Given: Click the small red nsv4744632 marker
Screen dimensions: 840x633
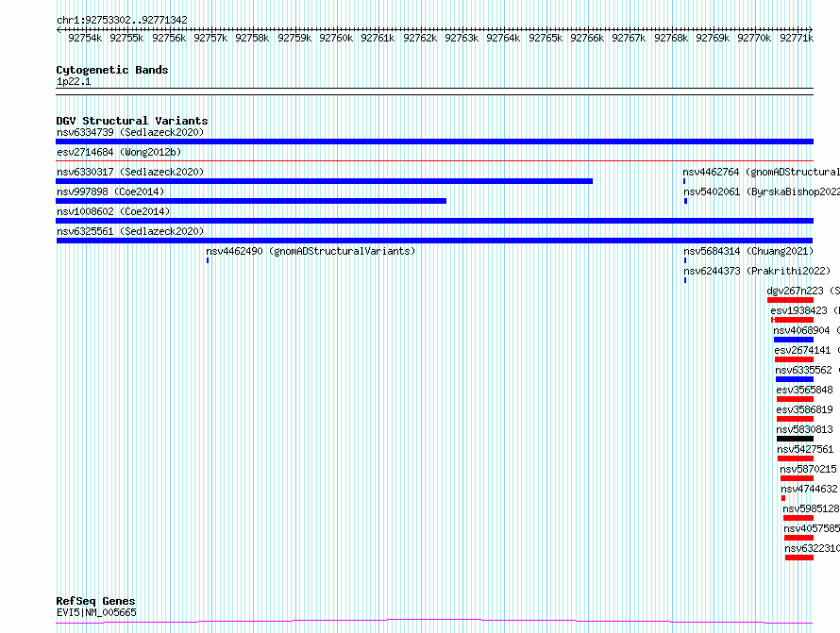Looking at the screenshot, I should (783, 498).
